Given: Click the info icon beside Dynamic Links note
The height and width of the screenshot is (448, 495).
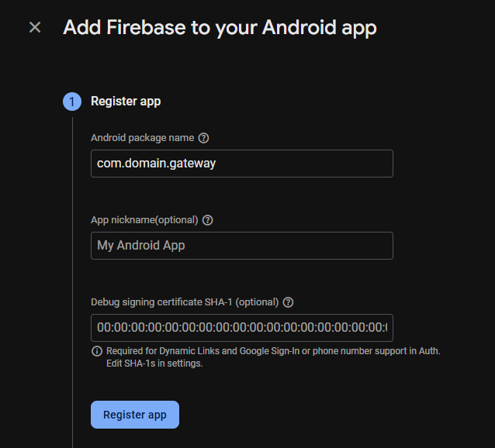Looking at the screenshot, I should 97,351.
